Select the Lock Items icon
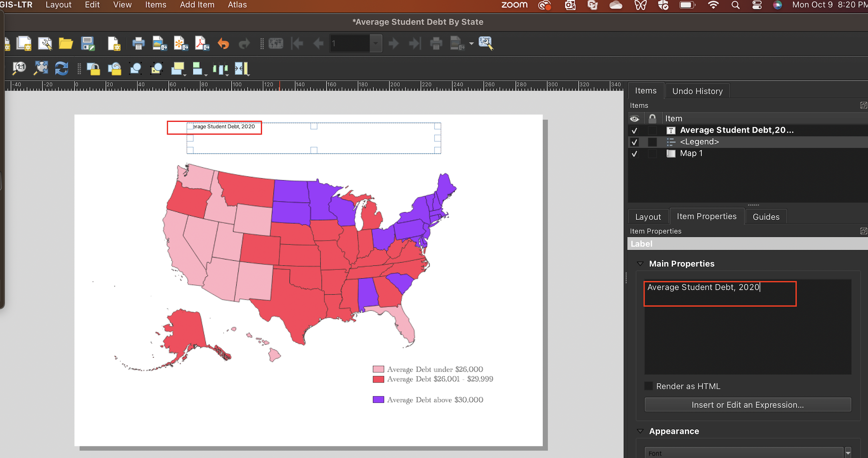Viewport: 868px width, 458px height. pyautogui.click(x=93, y=69)
